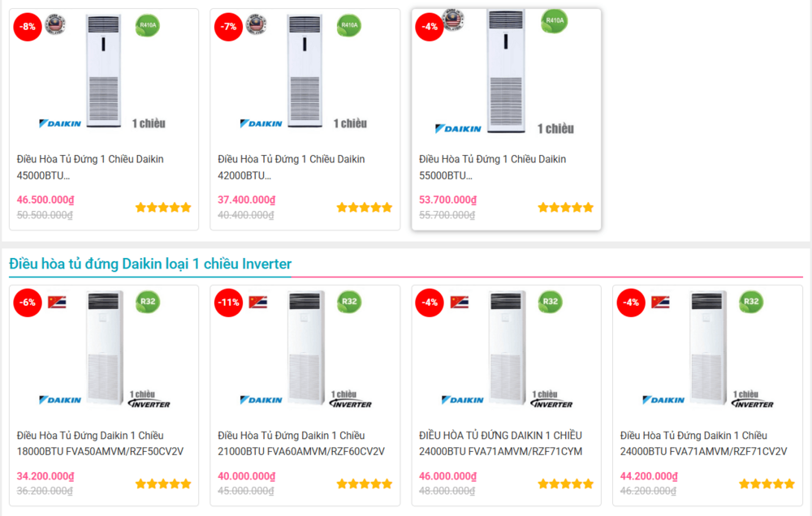The image size is (812, 516).
Task: Click the 53.700.000₫ price
Action: click(447, 200)
